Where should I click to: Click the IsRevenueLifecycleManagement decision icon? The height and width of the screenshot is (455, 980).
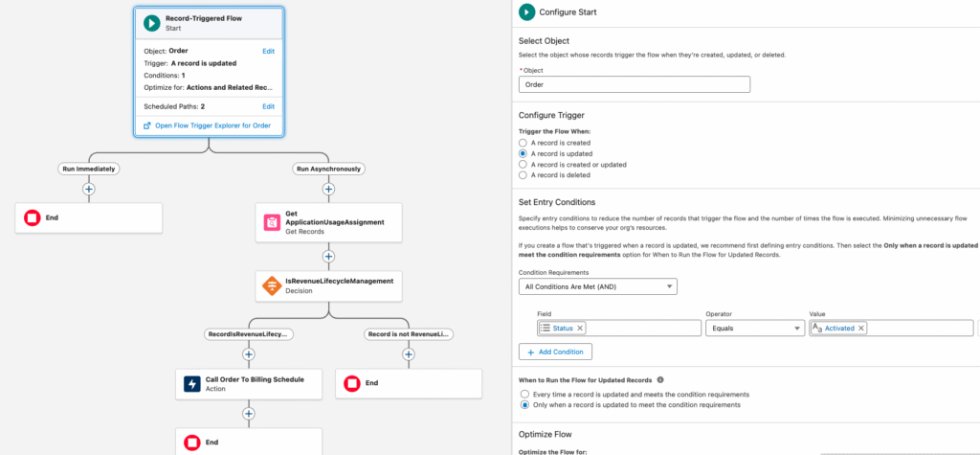pyautogui.click(x=271, y=285)
